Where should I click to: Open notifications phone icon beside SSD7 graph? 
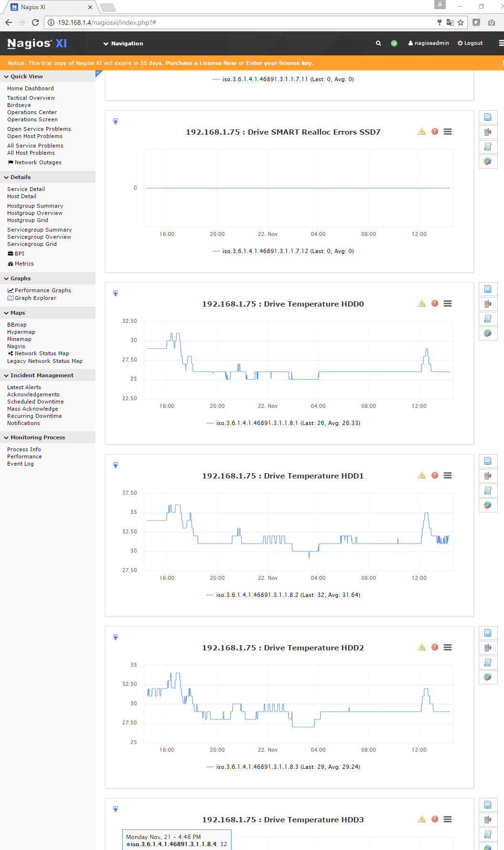488,132
